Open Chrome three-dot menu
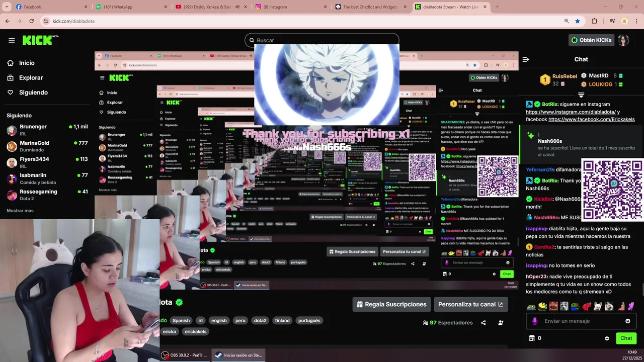This screenshot has height=362, width=644. click(x=636, y=21)
